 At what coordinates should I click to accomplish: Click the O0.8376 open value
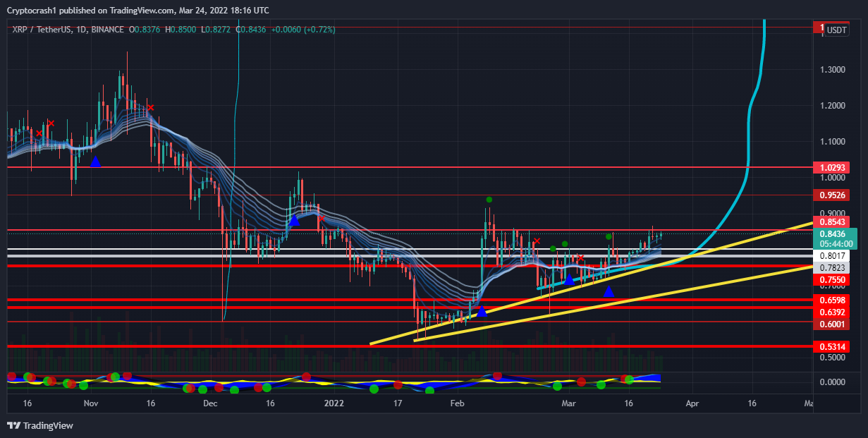(x=145, y=30)
